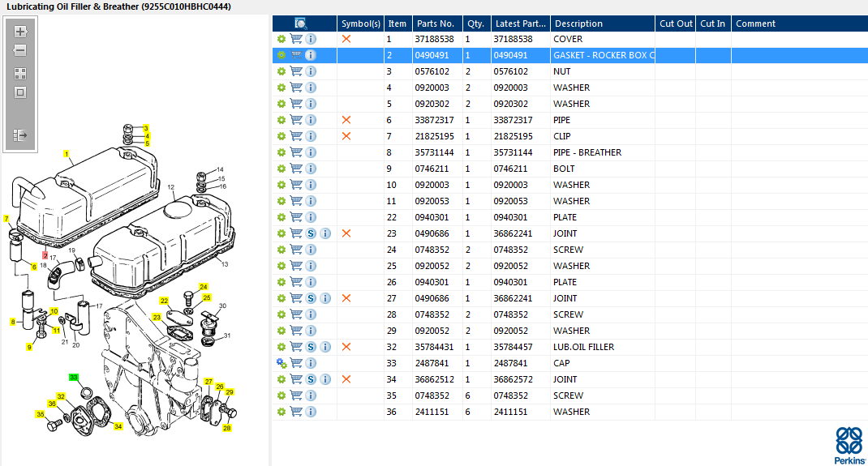Click gear icon for NUT 0576102 row
Viewport: 868px width, 466px height.
pyautogui.click(x=281, y=71)
